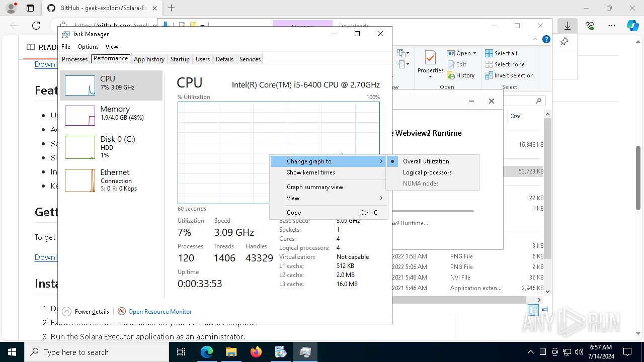Select the Disk 0 (C:) performance graph
The width and height of the screenshot is (644, 362).
(80, 147)
